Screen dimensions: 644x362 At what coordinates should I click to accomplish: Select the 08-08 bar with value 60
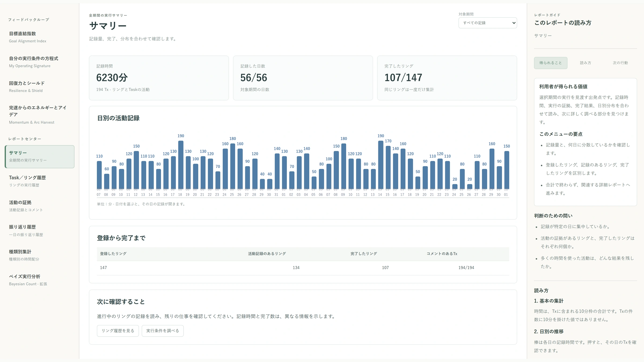107,182
